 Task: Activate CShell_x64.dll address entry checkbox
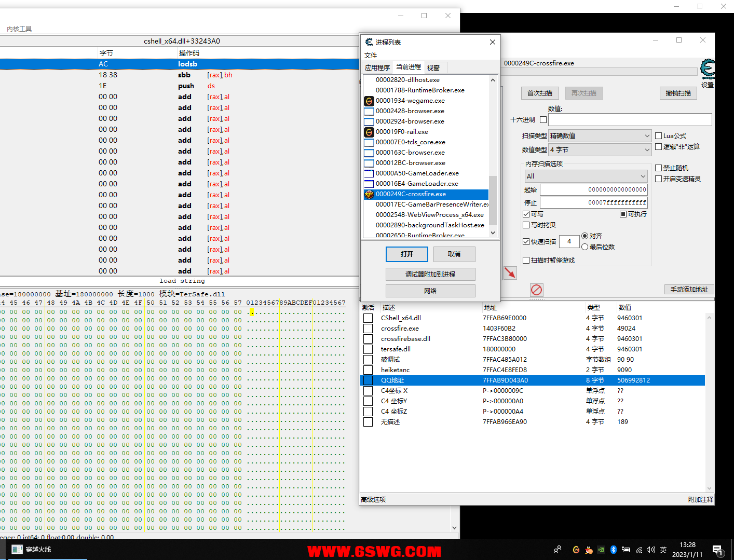pyautogui.click(x=368, y=318)
